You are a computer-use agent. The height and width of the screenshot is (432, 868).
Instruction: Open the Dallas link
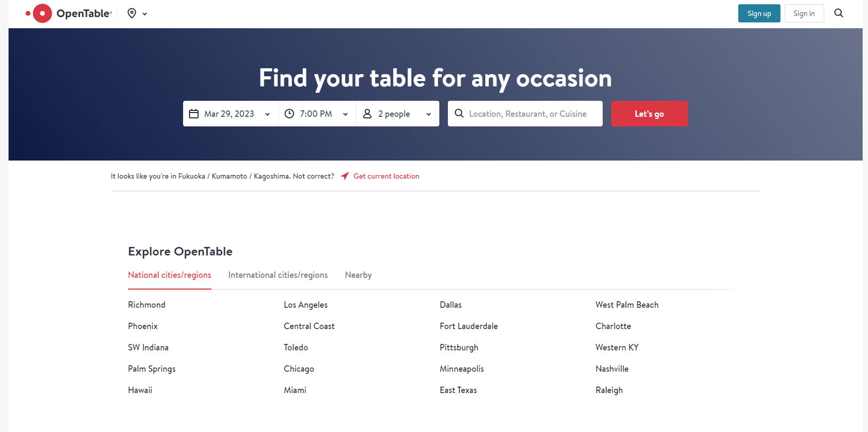click(x=451, y=305)
